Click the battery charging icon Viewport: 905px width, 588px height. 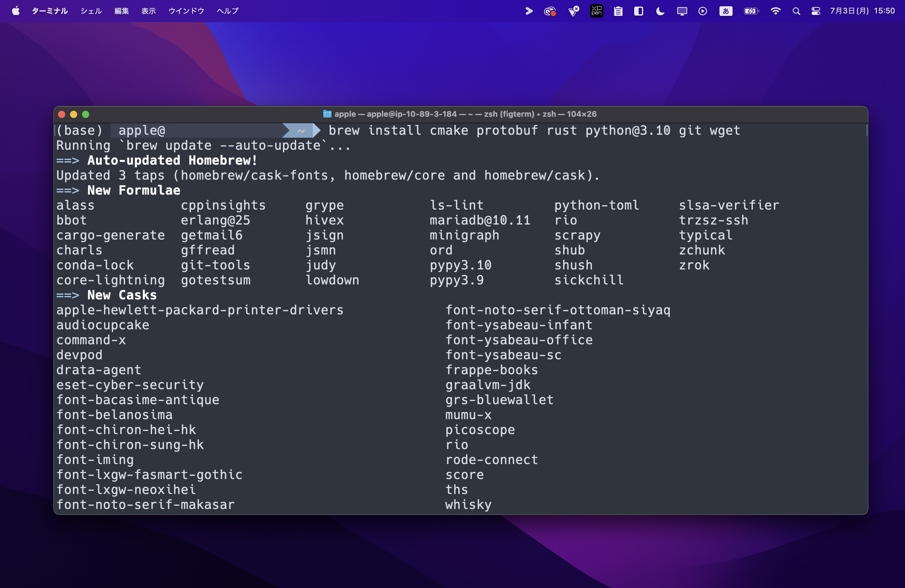751,11
